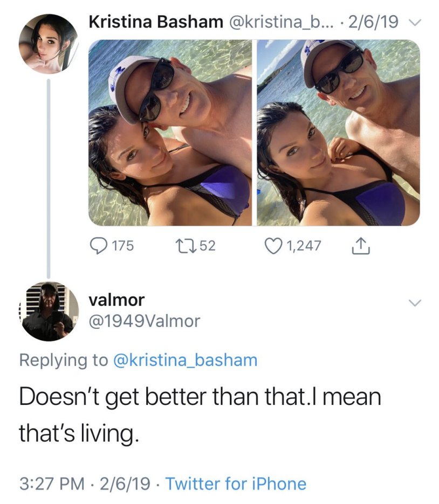Click the 2/6/19 date on the original tweet
The width and height of the screenshot is (439, 504).
pos(374,22)
